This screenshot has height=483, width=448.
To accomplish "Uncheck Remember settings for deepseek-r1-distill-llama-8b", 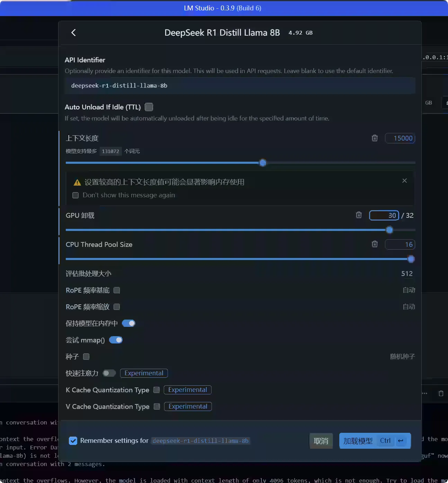I will tap(73, 441).
